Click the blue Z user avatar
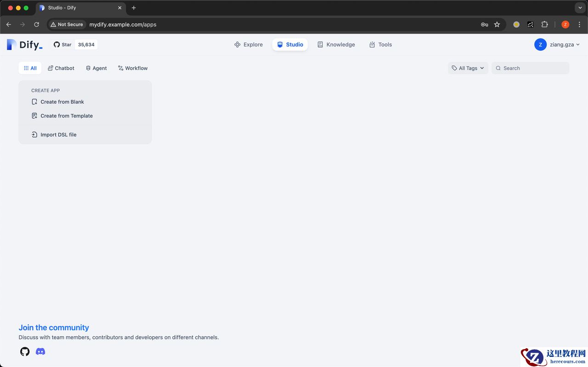 (x=540, y=45)
